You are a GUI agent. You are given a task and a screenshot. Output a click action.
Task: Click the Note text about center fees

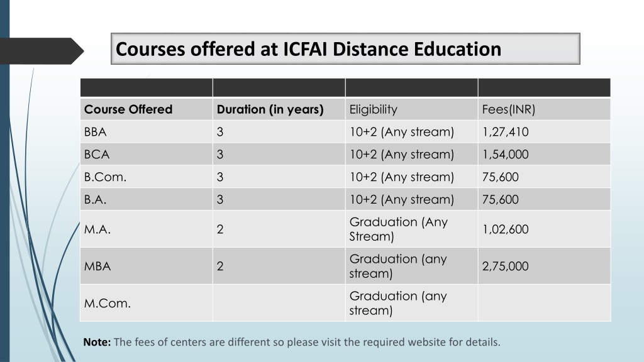coord(292,343)
